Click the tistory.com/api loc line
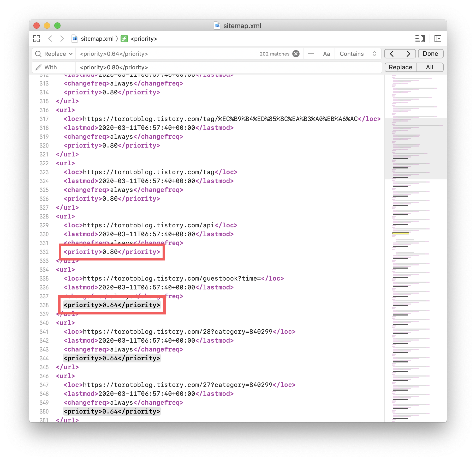 click(x=151, y=225)
